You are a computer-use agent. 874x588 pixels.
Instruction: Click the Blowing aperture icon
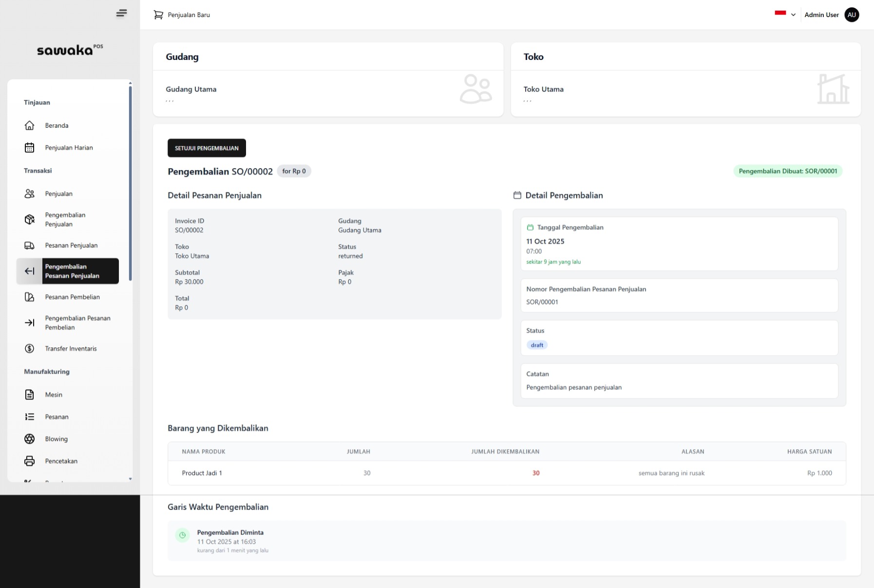(30, 439)
